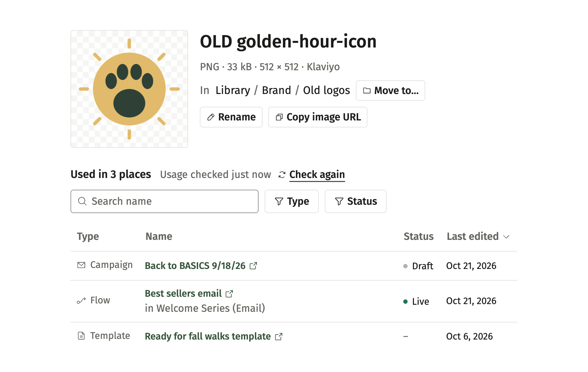
Task: Click 'in Welcome Series (Email)' text
Action: pos(205,308)
